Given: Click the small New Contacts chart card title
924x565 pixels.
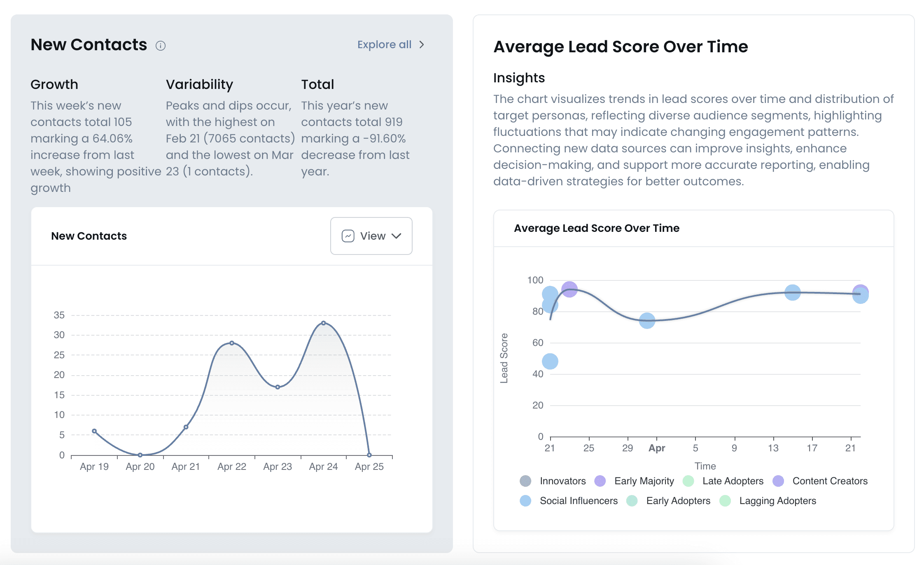Looking at the screenshot, I should pyautogui.click(x=89, y=236).
